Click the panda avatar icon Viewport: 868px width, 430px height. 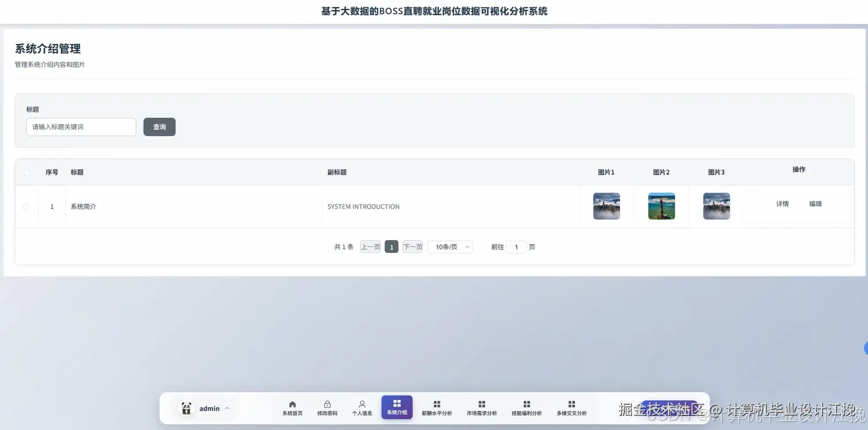pos(186,409)
